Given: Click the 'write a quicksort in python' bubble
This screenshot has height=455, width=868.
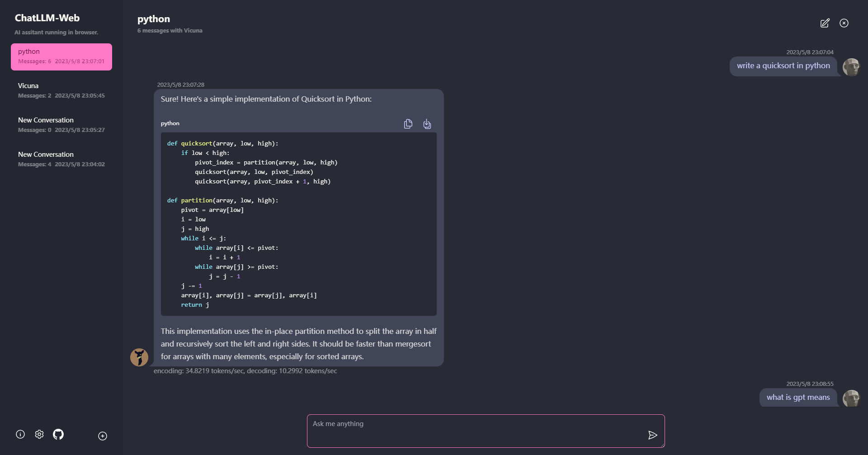Looking at the screenshot, I should (783, 66).
